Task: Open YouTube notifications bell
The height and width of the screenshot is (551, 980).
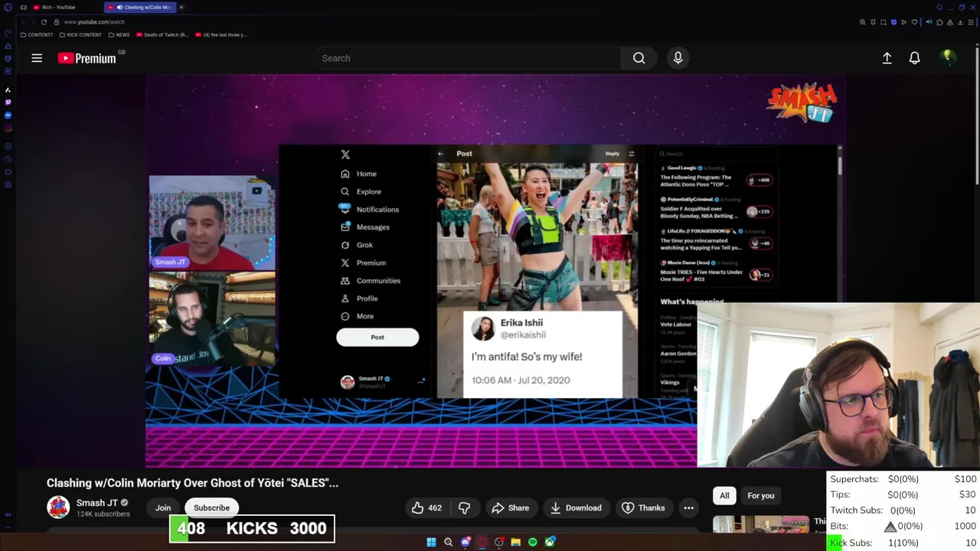Action: [x=914, y=58]
